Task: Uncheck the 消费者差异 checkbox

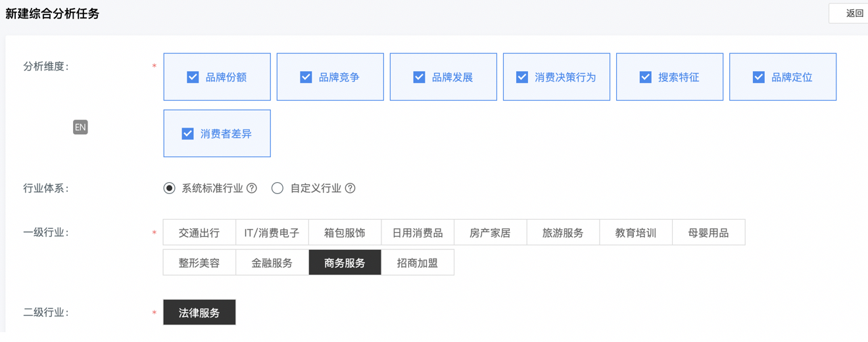Action: 187,134
